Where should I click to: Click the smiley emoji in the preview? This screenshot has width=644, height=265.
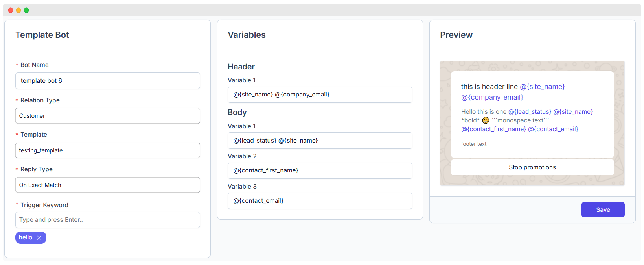click(486, 120)
